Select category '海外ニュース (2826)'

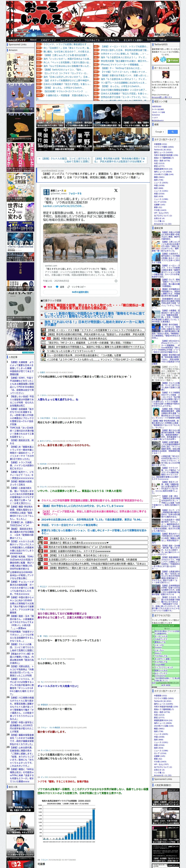163,172
